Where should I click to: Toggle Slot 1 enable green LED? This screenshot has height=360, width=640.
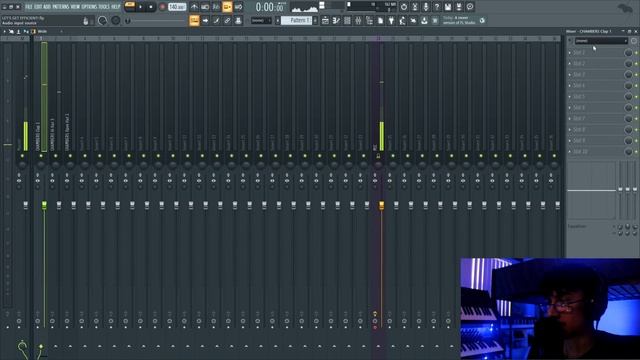point(636,53)
